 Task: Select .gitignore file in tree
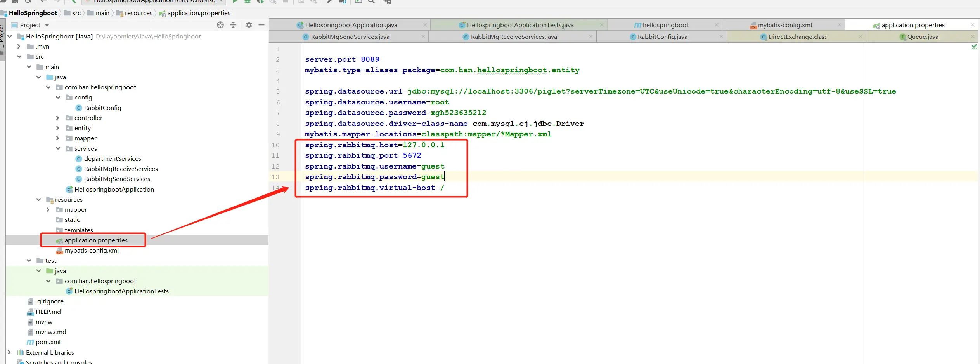tap(49, 301)
